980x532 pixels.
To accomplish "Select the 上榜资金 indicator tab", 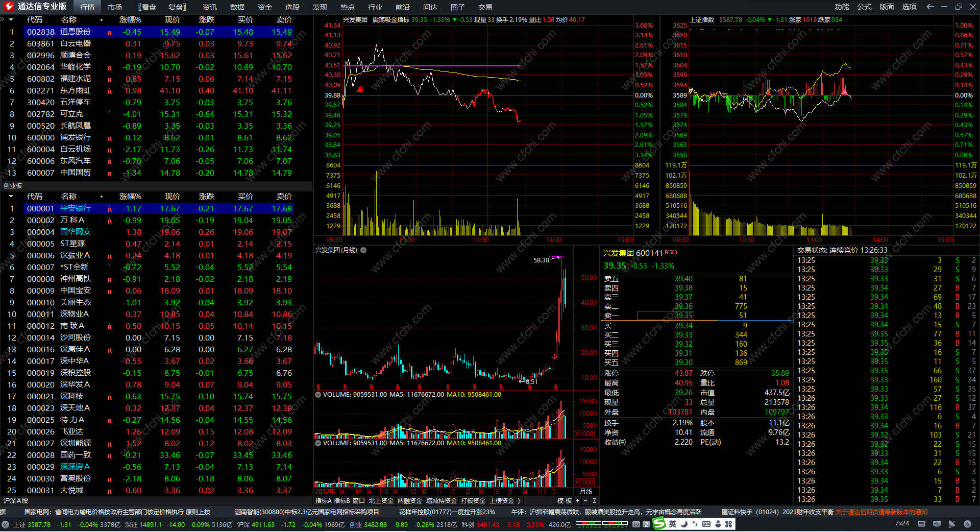I will tap(502, 501).
